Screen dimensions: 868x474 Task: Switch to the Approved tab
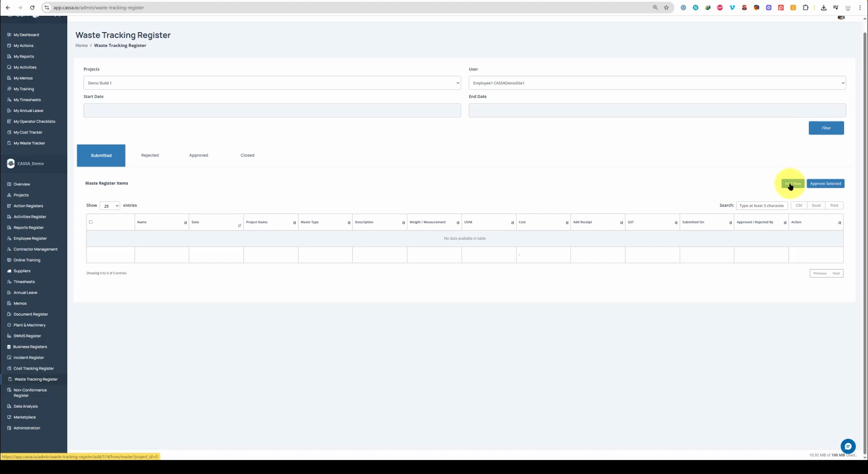point(199,155)
